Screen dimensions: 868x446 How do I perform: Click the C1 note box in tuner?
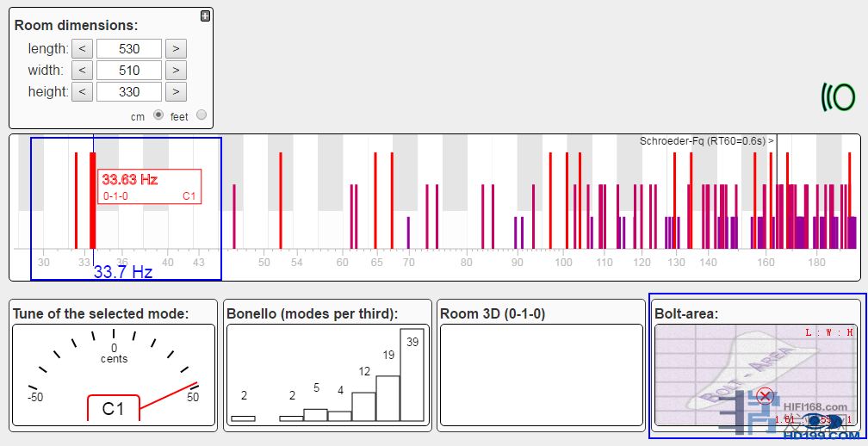[x=114, y=409]
